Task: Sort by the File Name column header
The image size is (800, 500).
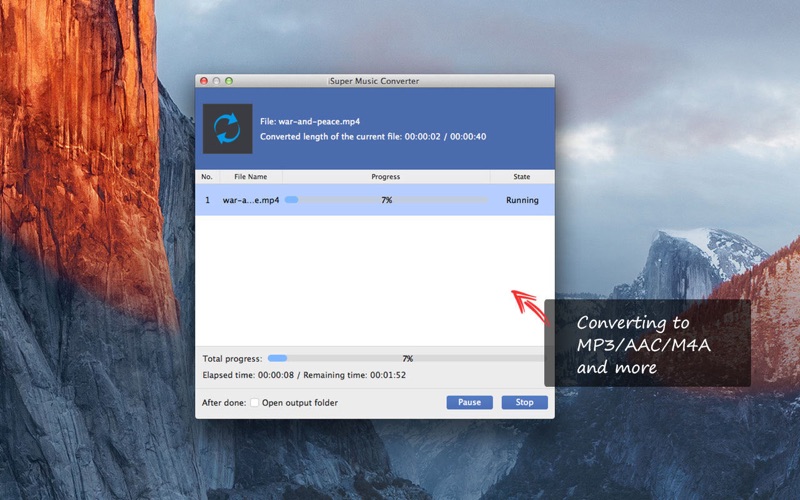Action: [250, 177]
